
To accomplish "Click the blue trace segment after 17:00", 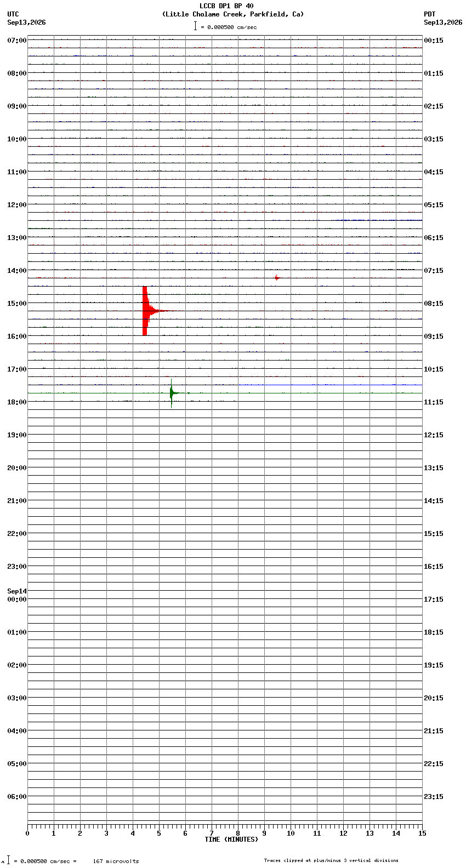I will point(330,385).
